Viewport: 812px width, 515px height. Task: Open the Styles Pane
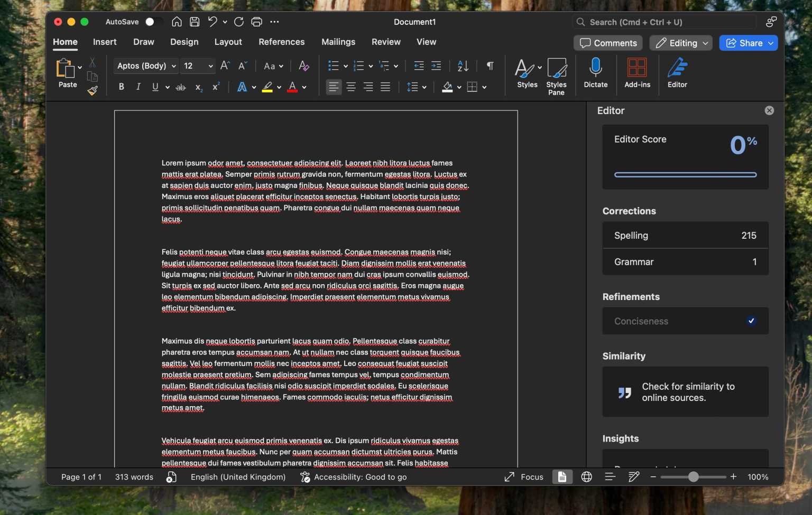[x=557, y=74]
